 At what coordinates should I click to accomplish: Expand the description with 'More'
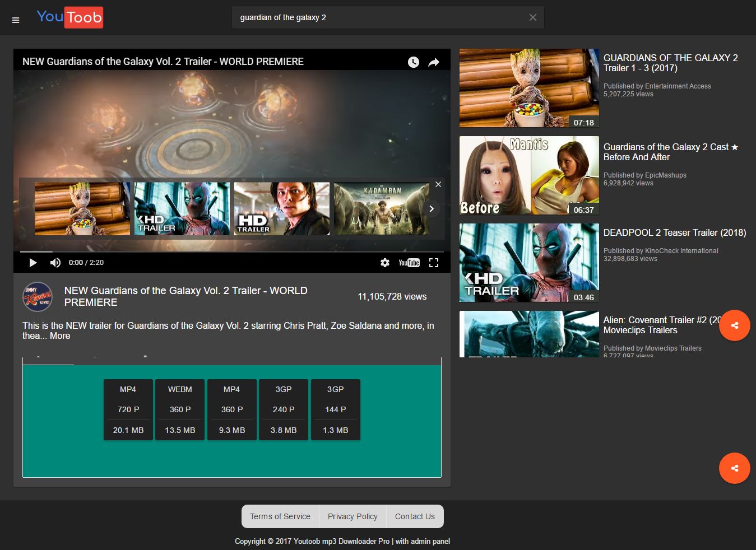(x=60, y=336)
